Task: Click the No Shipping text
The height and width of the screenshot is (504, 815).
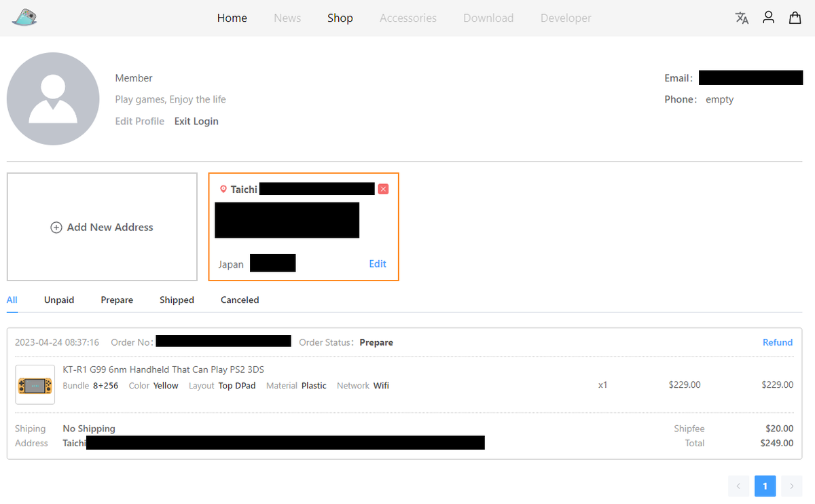Action: point(89,429)
